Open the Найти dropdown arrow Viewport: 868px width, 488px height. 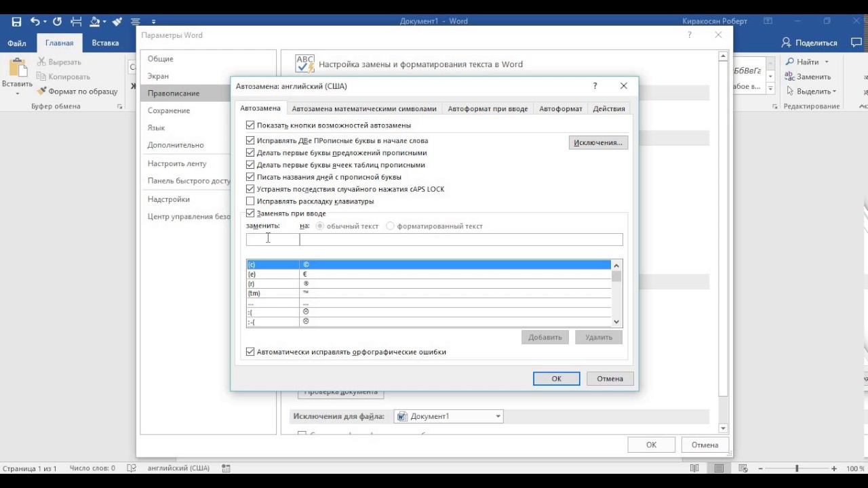pyautogui.click(x=827, y=62)
